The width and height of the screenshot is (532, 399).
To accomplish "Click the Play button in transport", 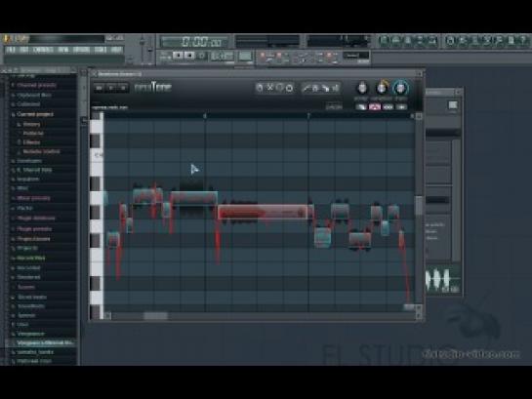I will (x=178, y=55).
